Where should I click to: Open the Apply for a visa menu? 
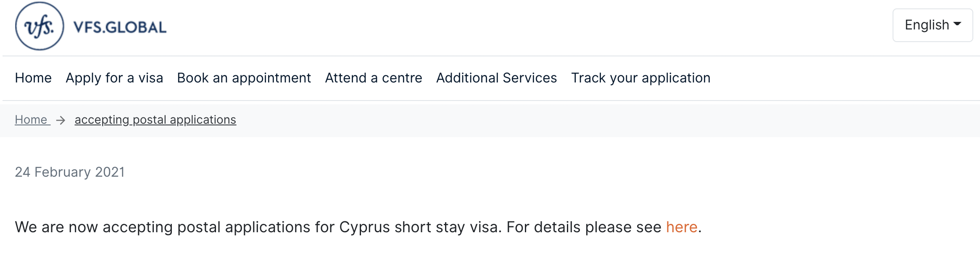click(114, 78)
